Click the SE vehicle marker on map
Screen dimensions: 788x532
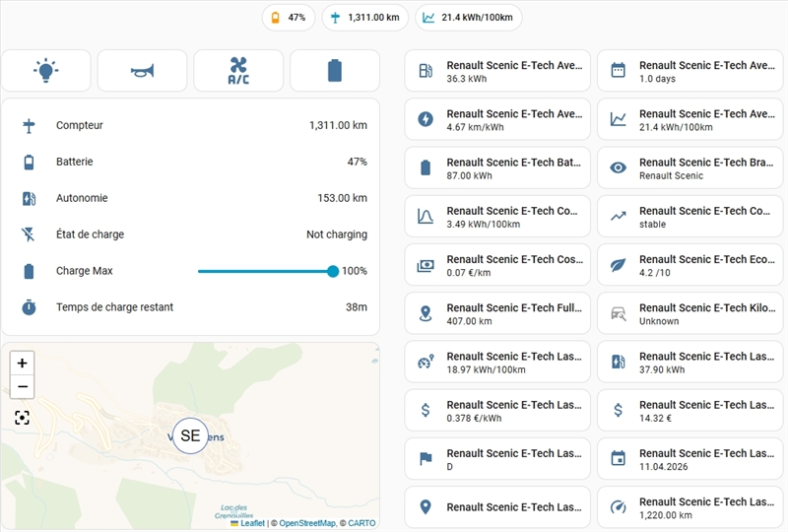(x=190, y=434)
